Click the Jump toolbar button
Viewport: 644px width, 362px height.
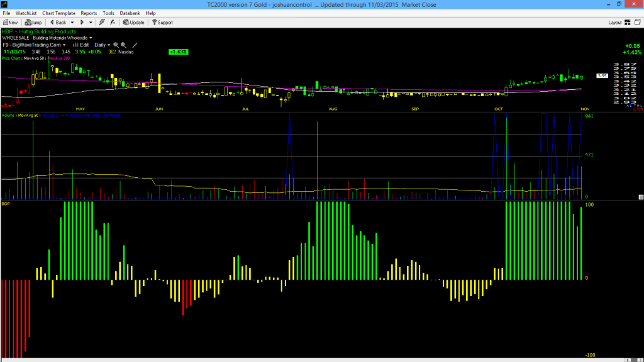click(33, 23)
